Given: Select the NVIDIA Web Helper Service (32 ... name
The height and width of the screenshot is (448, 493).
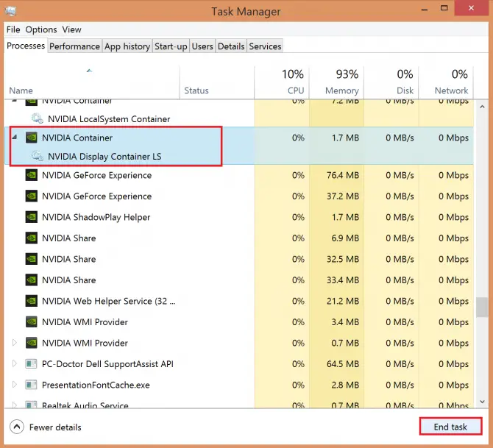Looking at the screenshot, I should [109, 301].
